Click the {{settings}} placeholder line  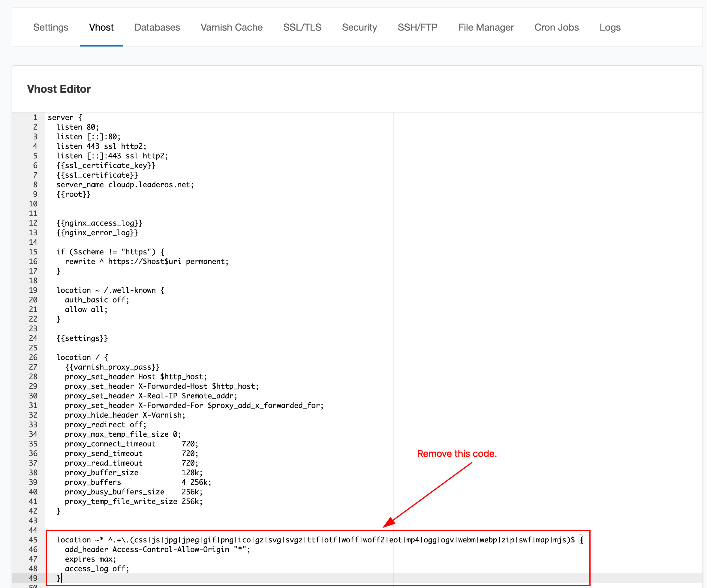point(82,338)
